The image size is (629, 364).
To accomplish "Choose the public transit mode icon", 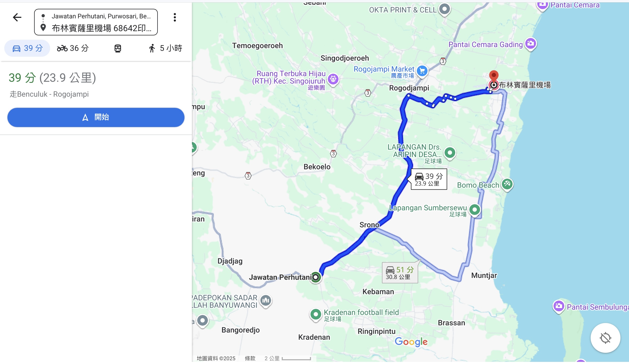I will tap(118, 48).
